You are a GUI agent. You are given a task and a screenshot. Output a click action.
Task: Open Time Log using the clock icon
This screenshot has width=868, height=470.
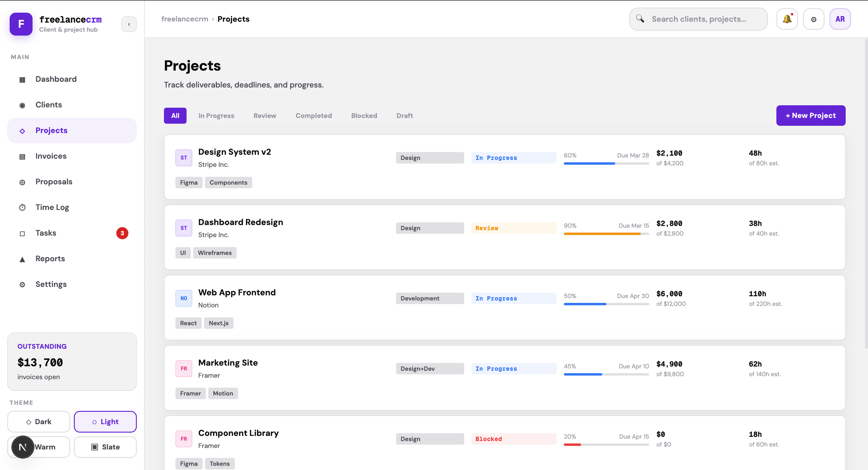[x=22, y=207]
